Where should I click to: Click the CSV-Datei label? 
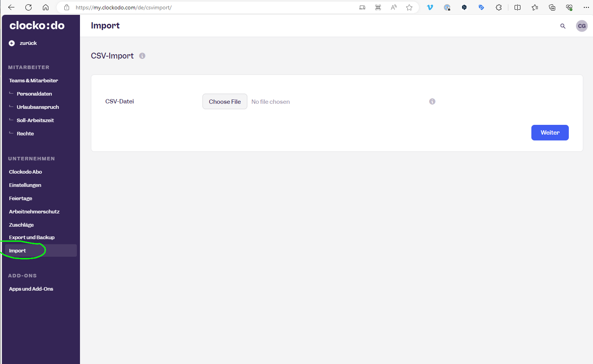(x=119, y=101)
